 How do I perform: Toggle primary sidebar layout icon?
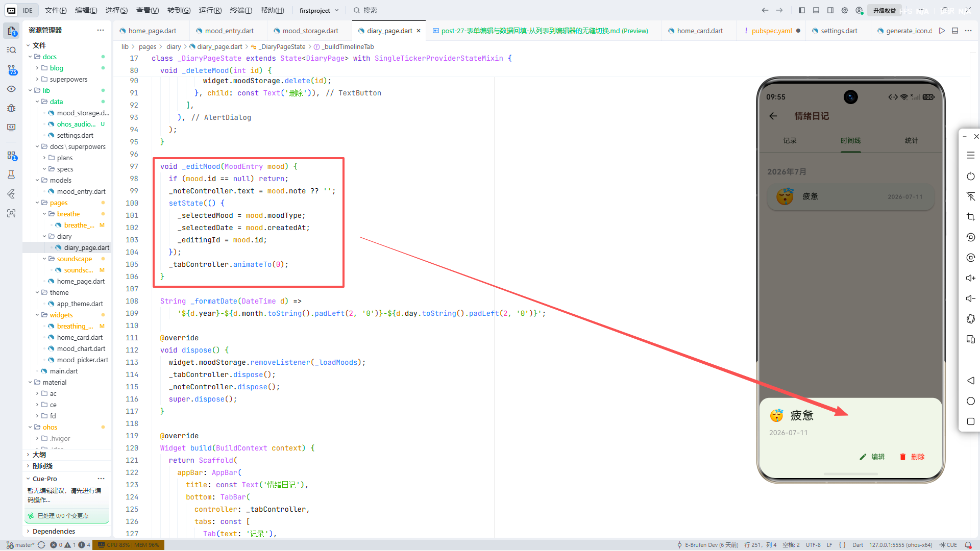click(802, 10)
